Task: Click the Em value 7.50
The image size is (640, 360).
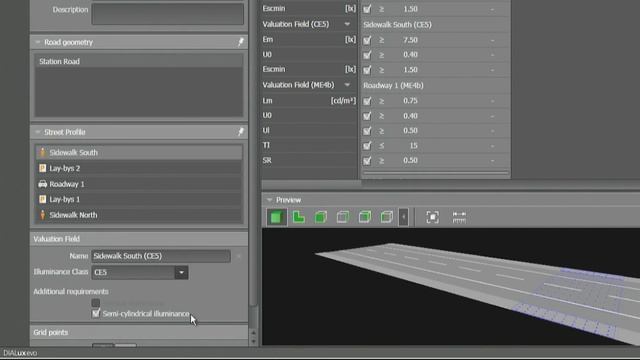Action: click(x=410, y=40)
